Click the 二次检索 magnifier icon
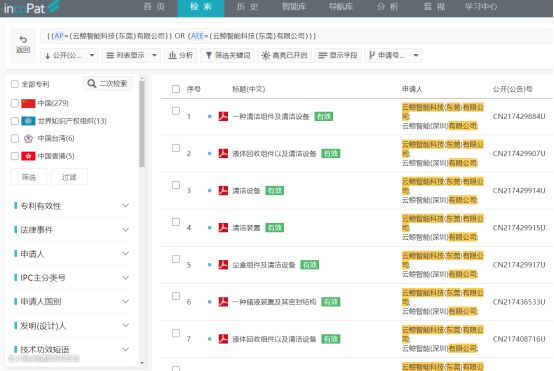 (x=92, y=83)
